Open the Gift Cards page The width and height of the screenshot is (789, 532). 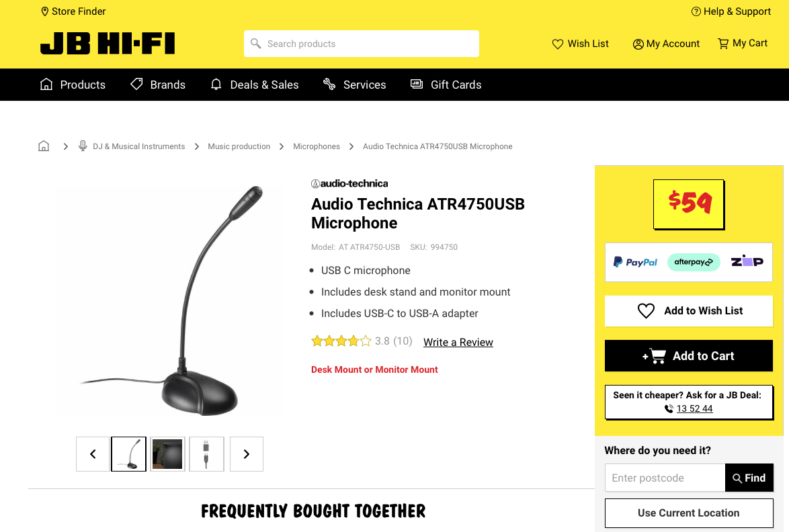[x=446, y=85]
